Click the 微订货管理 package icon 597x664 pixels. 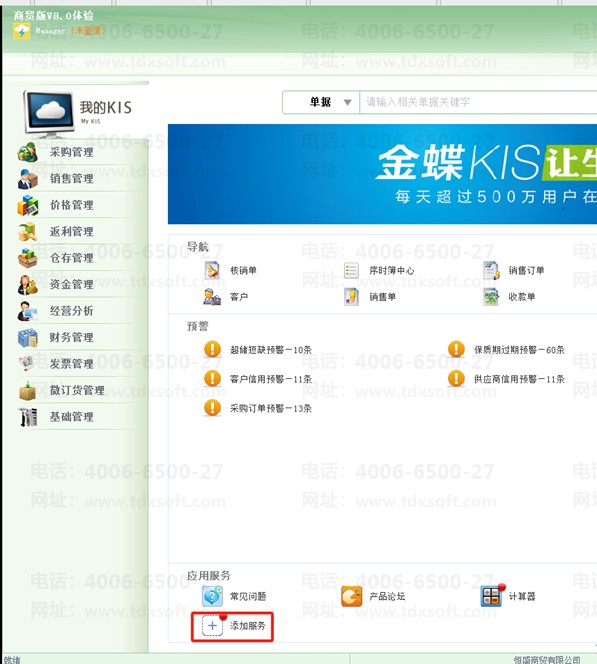coord(28,390)
